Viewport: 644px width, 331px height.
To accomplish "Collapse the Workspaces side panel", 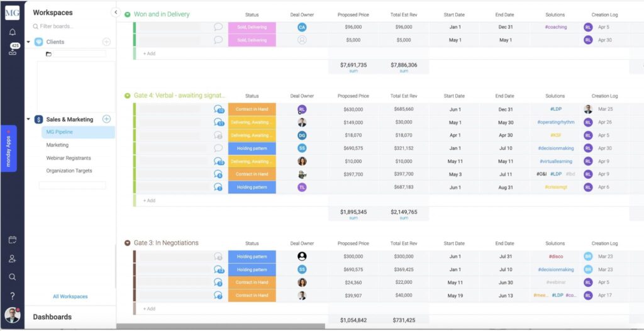I will click(x=116, y=12).
